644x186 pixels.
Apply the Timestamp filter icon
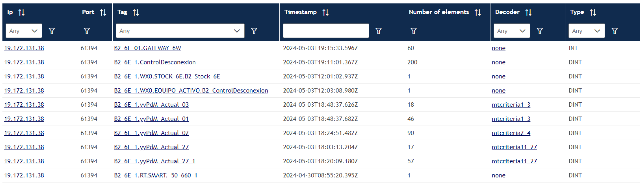(x=379, y=31)
